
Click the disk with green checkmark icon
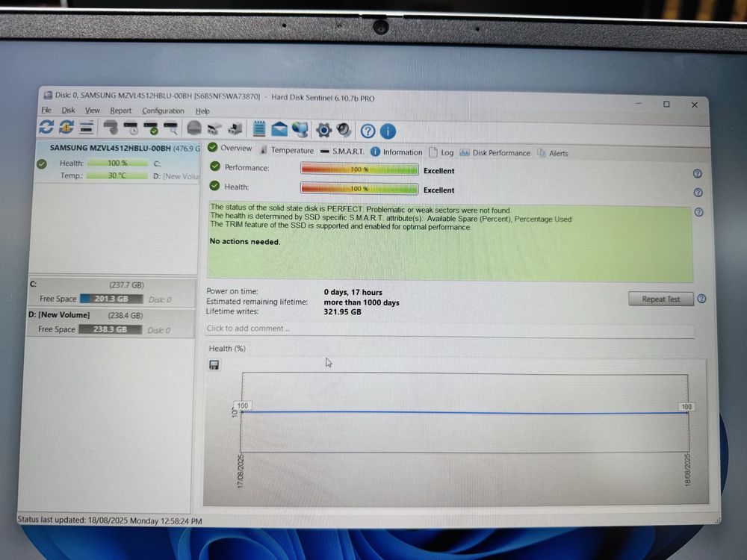[x=151, y=128]
